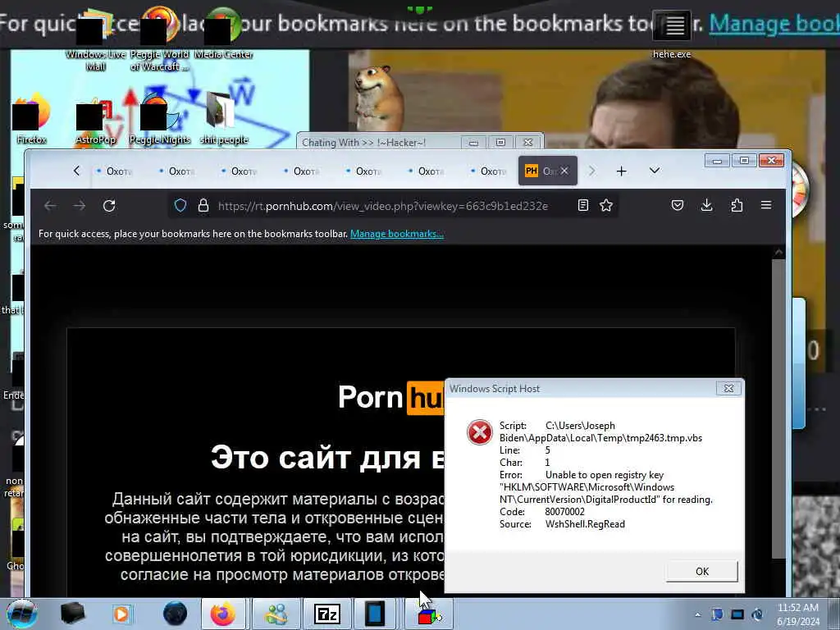Open the taskbar clock showing 11:52 AM
Viewport: 840px width, 630px height.
[798, 614]
